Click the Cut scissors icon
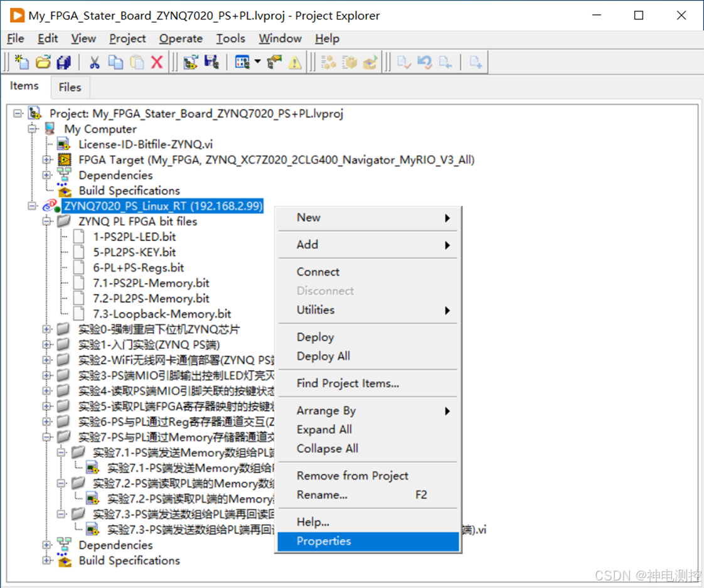Screen dimensions: 704x588 [x=94, y=62]
